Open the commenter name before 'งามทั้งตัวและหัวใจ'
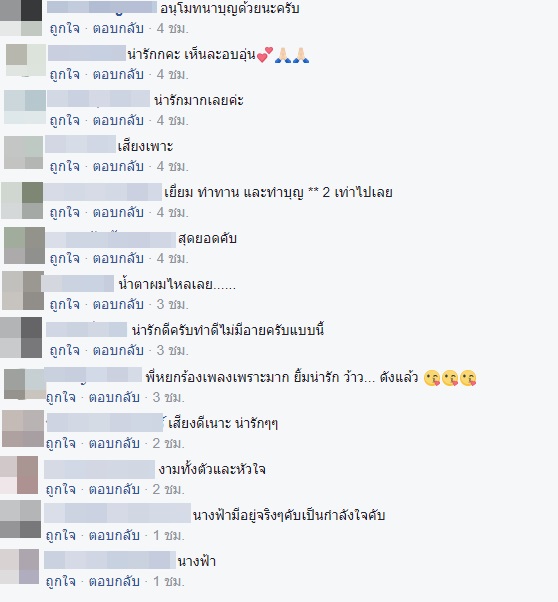Viewport: 558px width, 602px height. pyautogui.click(x=99, y=470)
